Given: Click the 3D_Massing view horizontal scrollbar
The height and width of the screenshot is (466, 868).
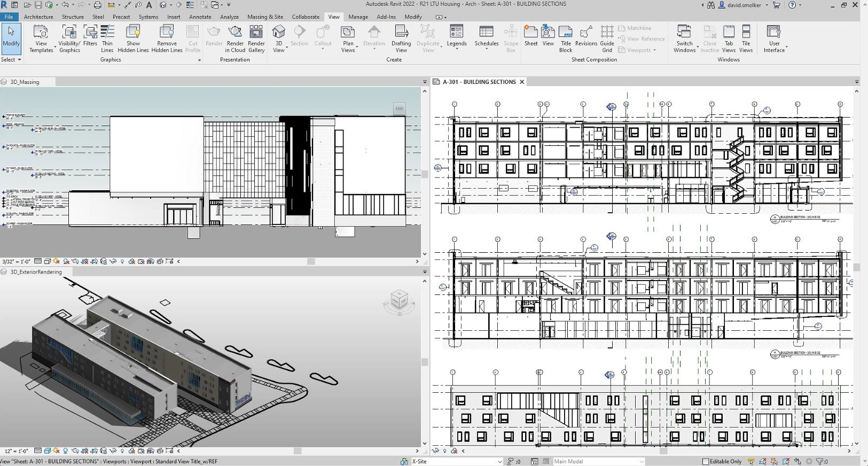Looking at the screenshot, I should coord(311,261).
